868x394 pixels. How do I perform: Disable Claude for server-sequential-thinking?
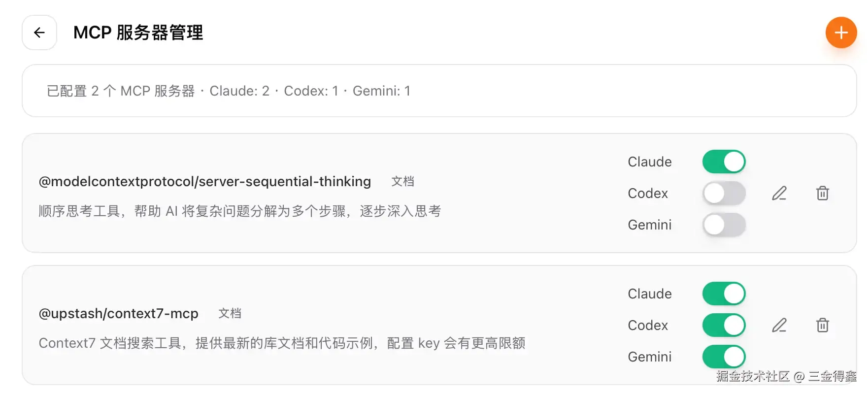(724, 162)
